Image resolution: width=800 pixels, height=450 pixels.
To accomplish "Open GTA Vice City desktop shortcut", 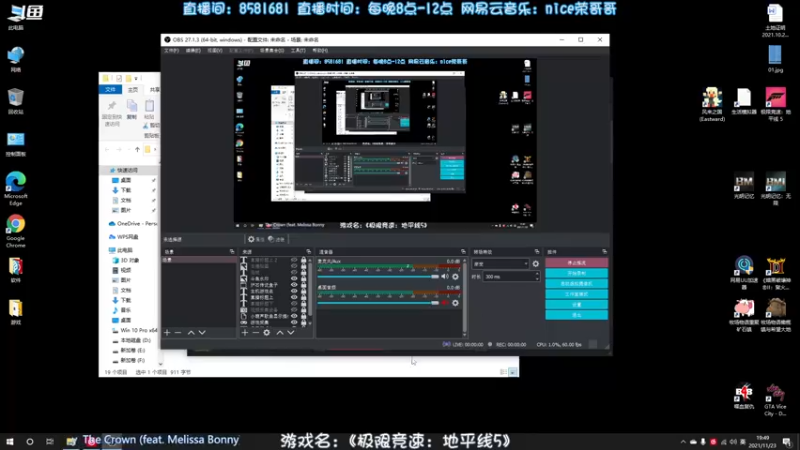I will [775, 400].
